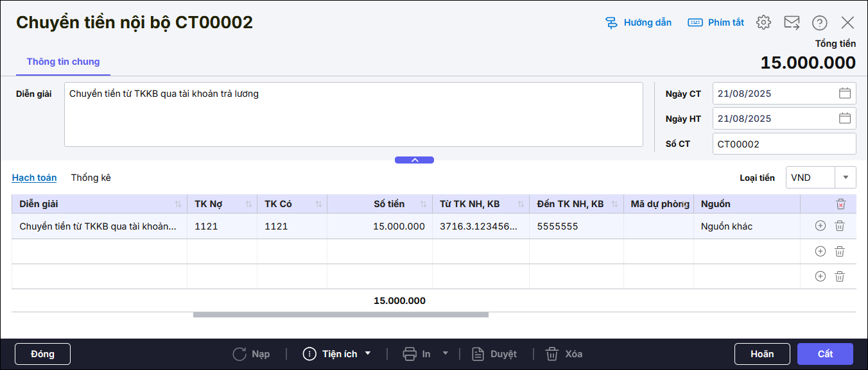Image resolution: width=868 pixels, height=370 pixels.
Task: Toggle sort on TK Nợ column
Action: pos(248,204)
